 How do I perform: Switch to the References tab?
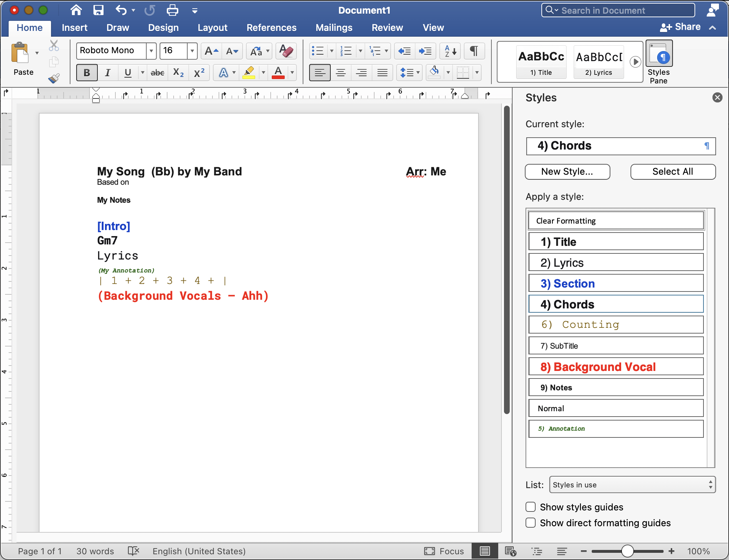pos(271,28)
